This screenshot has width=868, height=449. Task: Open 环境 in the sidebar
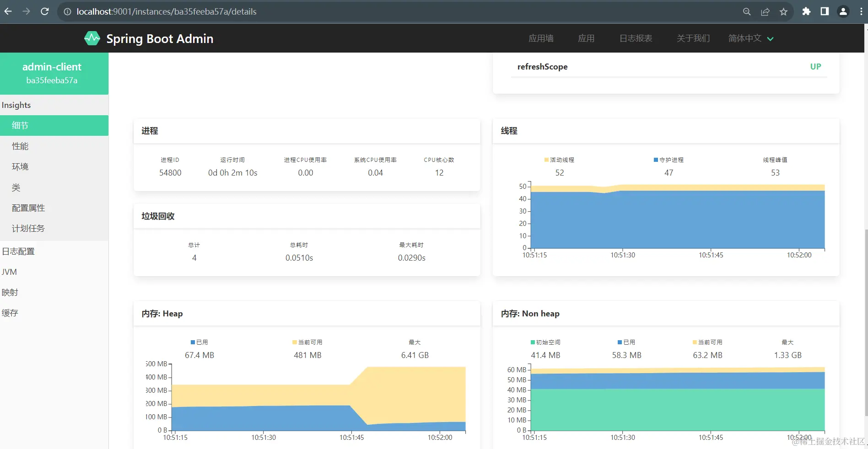point(54,167)
